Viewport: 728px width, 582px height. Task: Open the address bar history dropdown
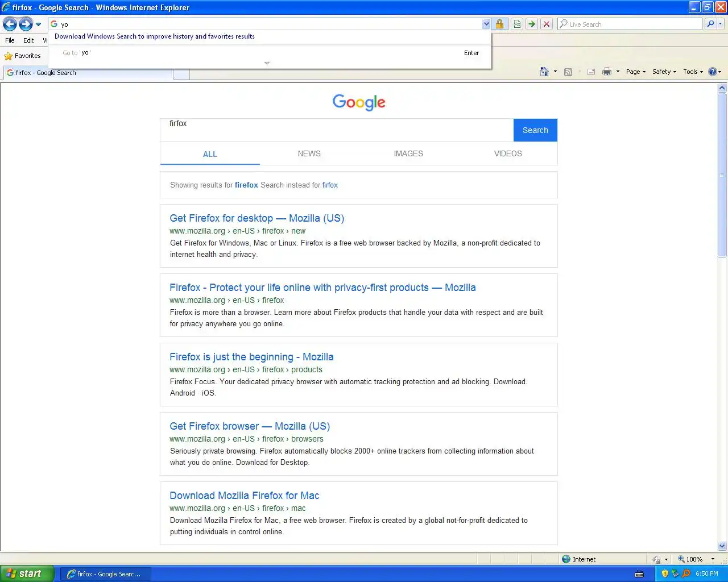486,24
